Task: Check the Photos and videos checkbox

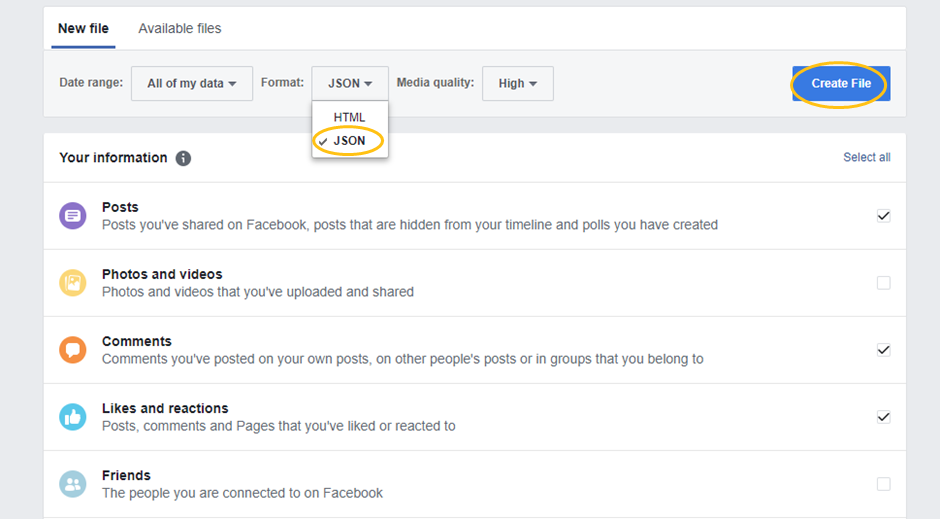Action: tap(883, 283)
